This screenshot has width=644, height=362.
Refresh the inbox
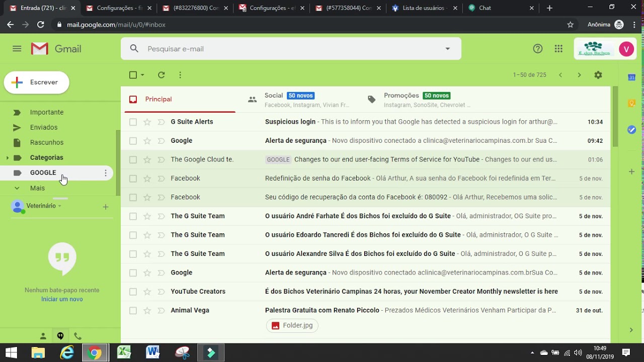[x=162, y=75]
